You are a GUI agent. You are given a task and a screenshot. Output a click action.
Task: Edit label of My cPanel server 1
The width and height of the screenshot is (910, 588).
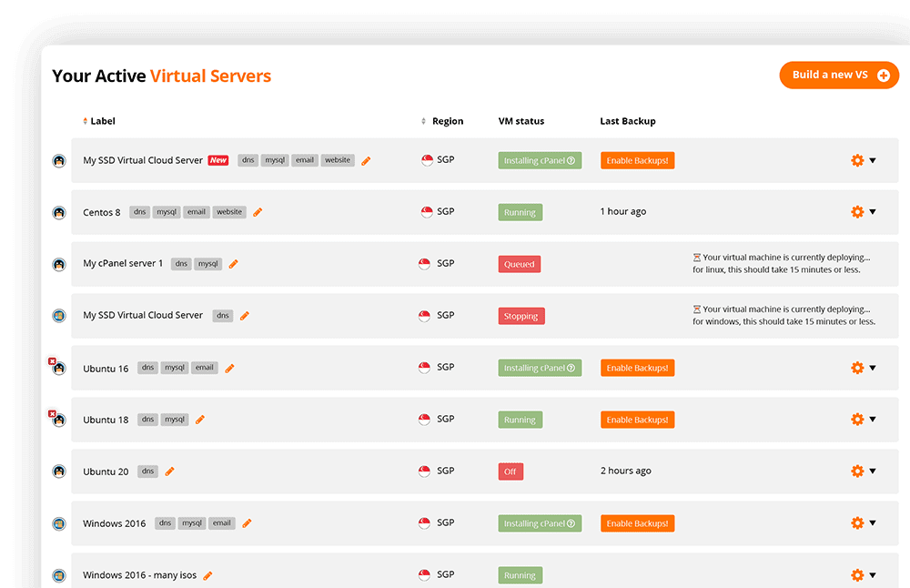point(233,264)
